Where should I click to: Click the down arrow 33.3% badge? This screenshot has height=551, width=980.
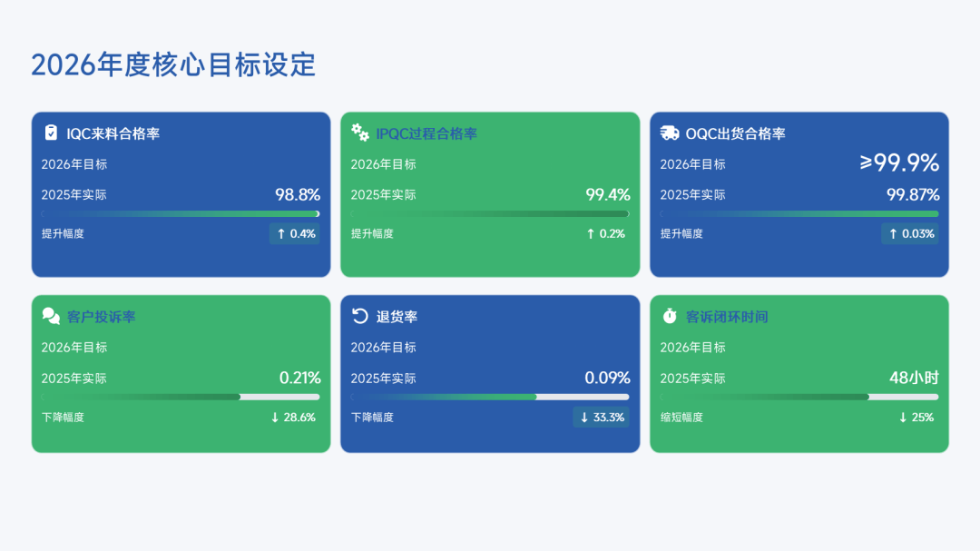(603, 418)
